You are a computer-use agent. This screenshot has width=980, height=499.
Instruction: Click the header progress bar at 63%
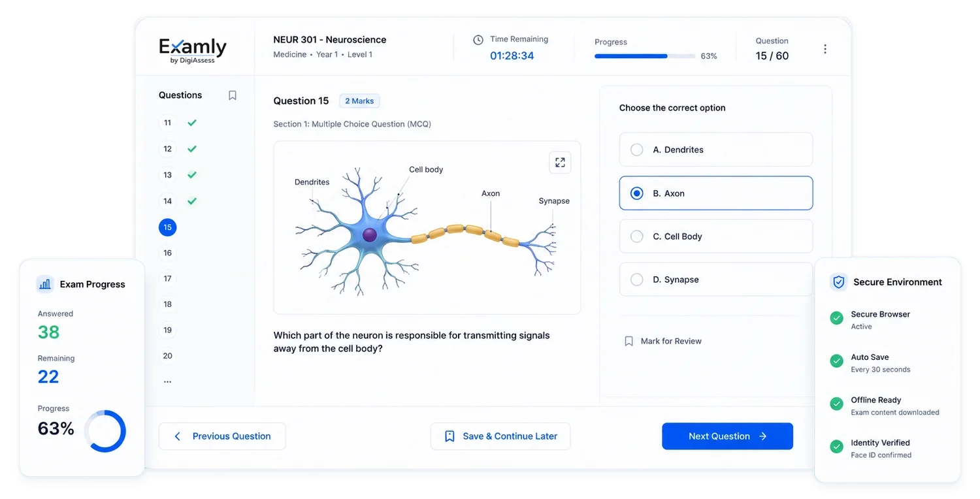click(645, 56)
